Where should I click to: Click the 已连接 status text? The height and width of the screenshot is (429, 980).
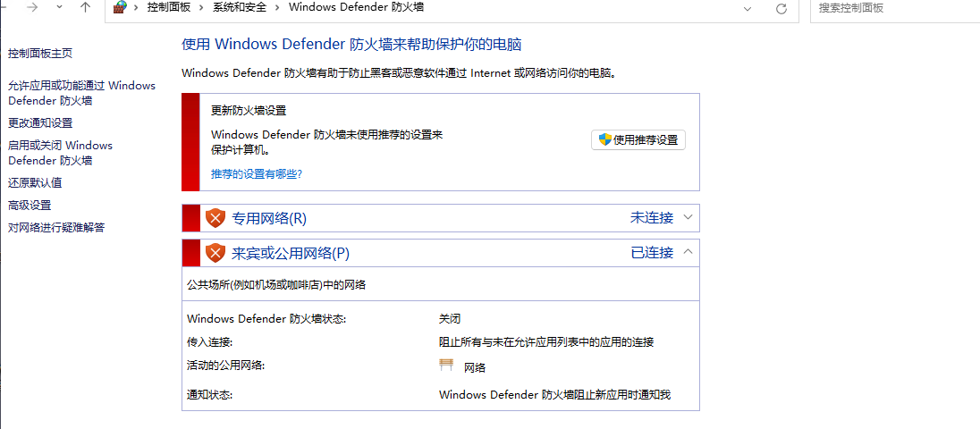tap(652, 253)
